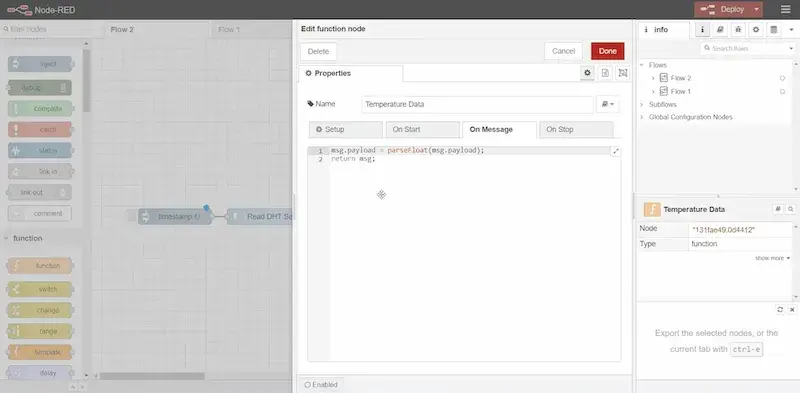Select the inject palette node

[x=40, y=64]
